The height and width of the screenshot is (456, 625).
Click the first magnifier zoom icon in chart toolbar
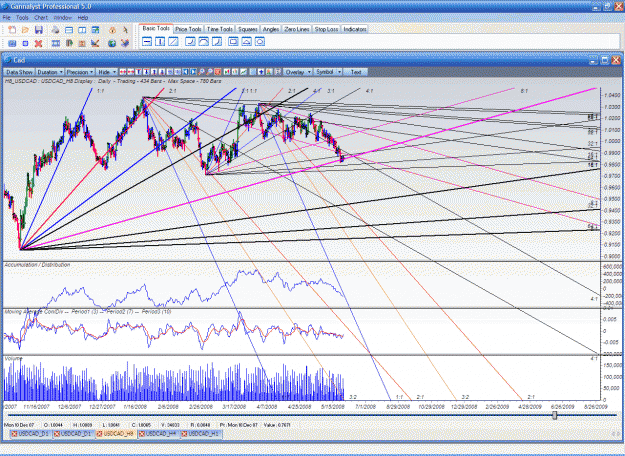coord(202,72)
